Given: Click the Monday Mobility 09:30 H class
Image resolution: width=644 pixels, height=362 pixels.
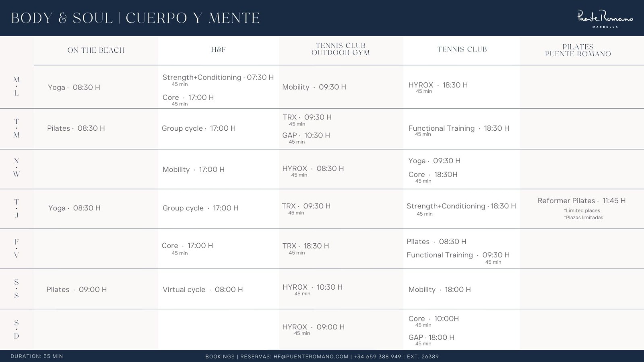Looking at the screenshot, I should click(x=314, y=87).
